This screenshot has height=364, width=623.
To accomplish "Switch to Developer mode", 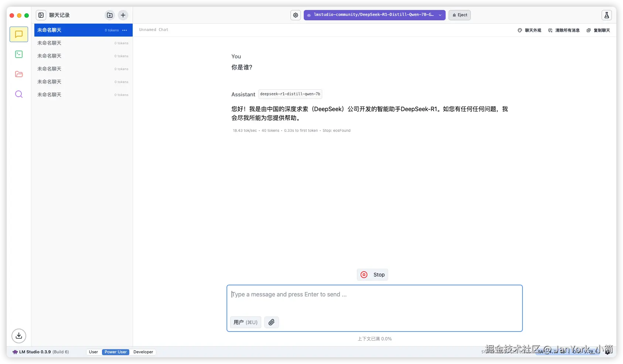I will [x=143, y=352].
